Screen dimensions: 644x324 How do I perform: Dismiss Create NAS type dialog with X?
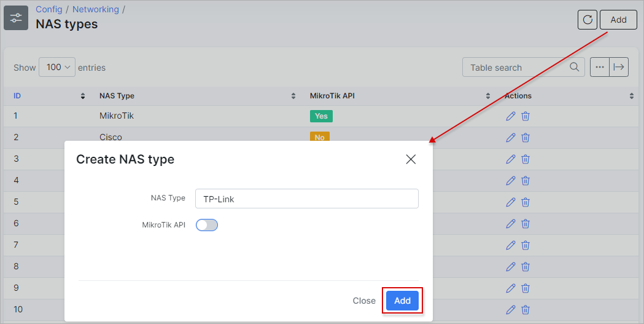click(411, 159)
